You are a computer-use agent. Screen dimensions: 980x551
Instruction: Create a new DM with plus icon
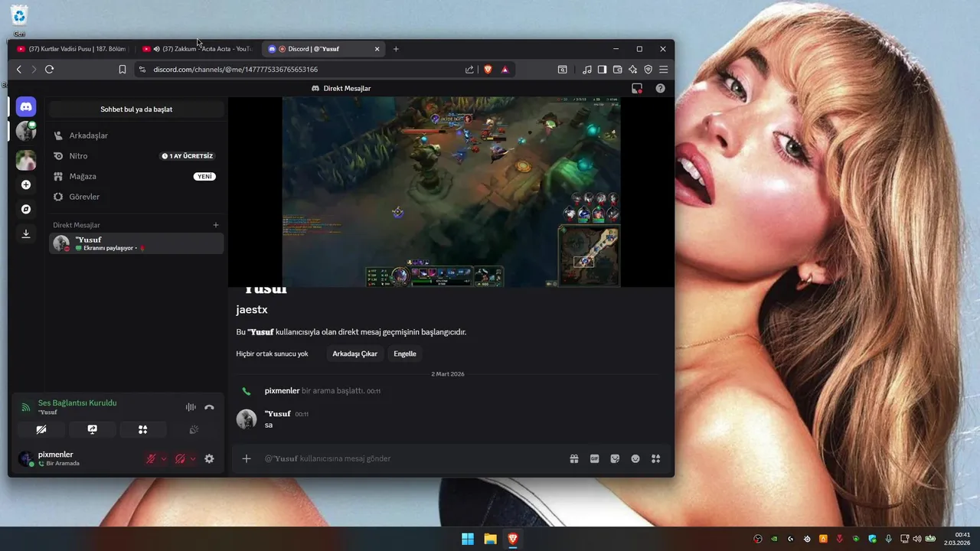[x=216, y=225]
